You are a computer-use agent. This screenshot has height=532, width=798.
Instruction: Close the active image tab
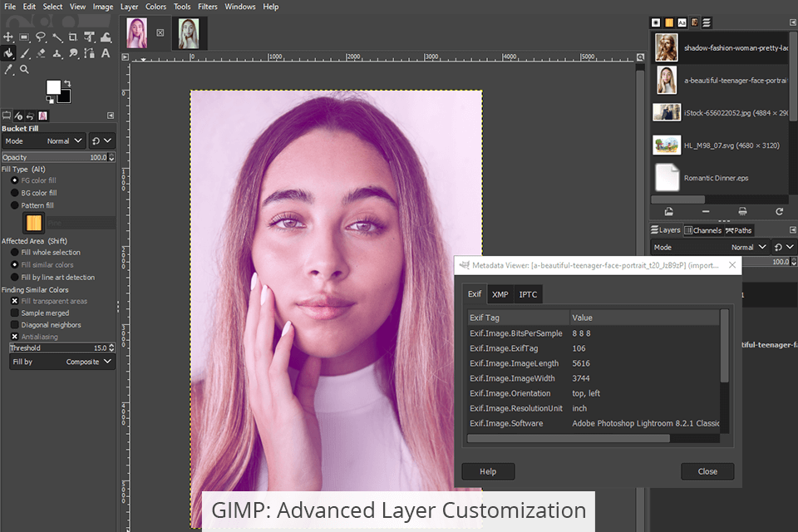160,32
